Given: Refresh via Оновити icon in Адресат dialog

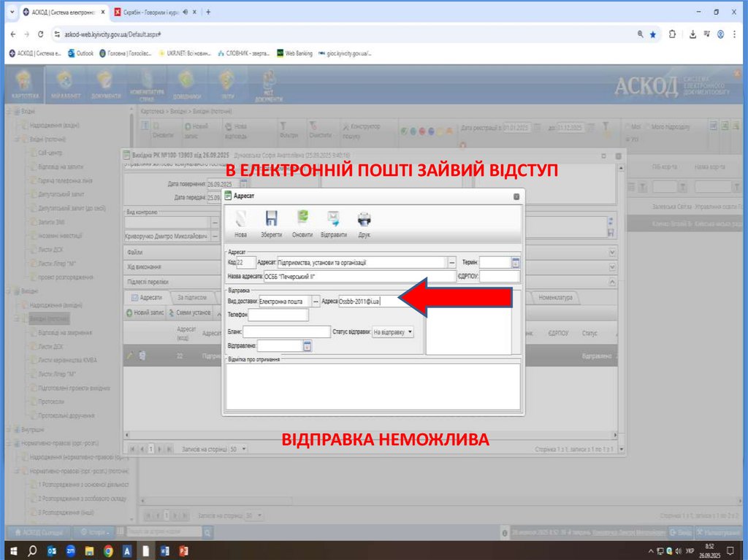Looking at the screenshot, I should (x=302, y=223).
